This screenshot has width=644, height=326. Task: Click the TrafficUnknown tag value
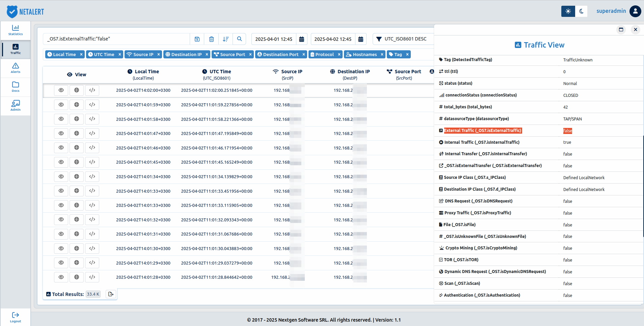click(578, 60)
